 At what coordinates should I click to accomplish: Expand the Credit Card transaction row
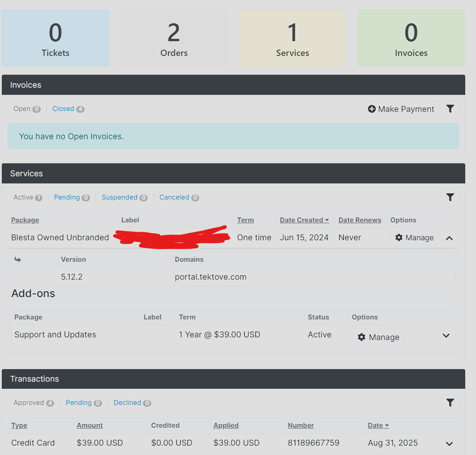tap(449, 444)
